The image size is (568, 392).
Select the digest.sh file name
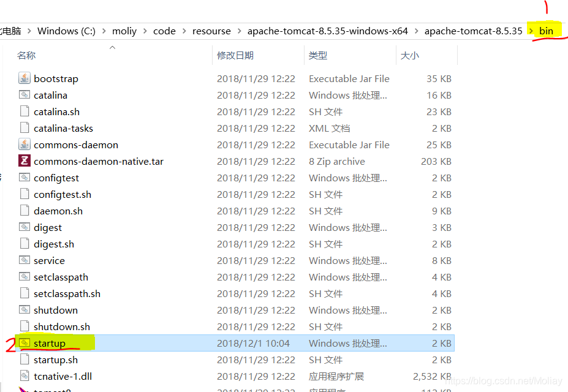click(x=54, y=244)
